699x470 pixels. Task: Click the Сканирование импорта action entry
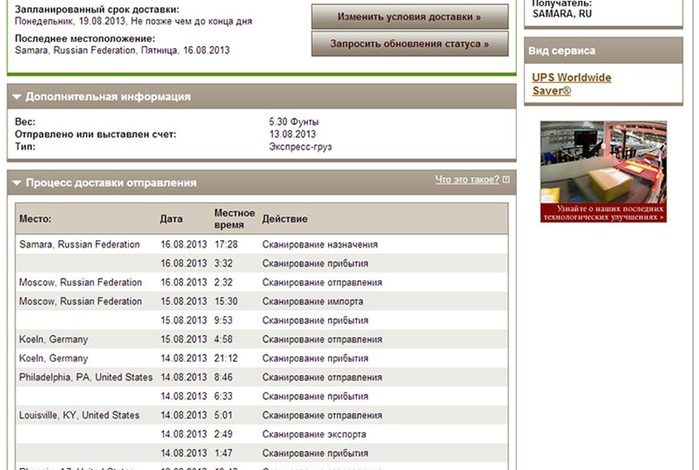click(312, 301)
